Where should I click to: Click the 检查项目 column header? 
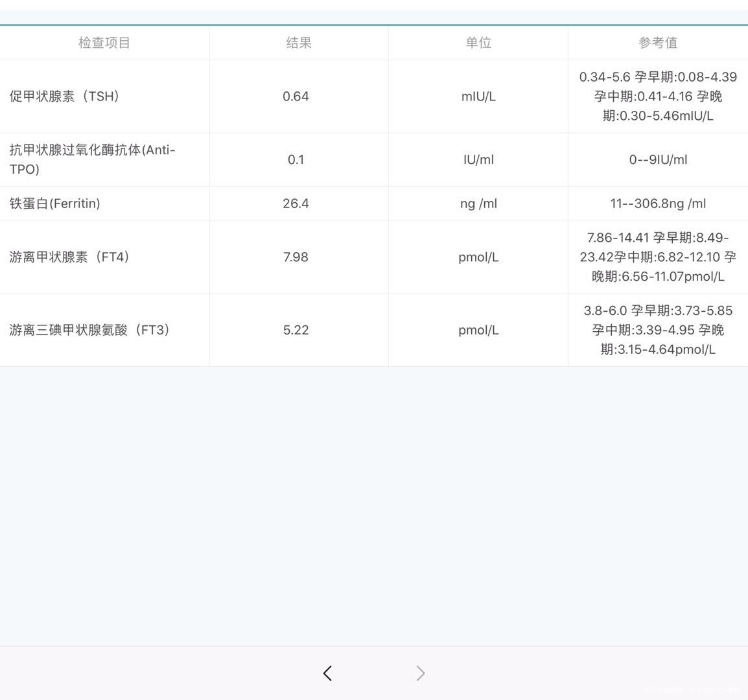tap(104, 43)
